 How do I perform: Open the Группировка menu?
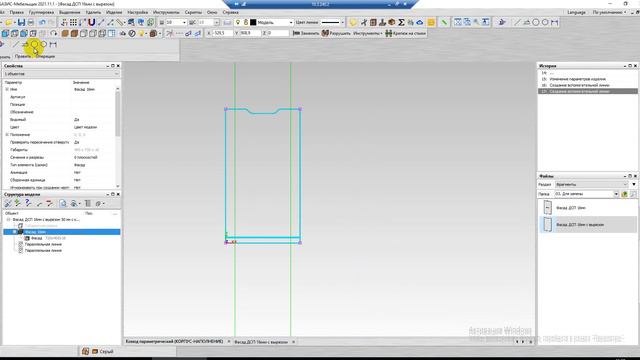pos(41,12)
